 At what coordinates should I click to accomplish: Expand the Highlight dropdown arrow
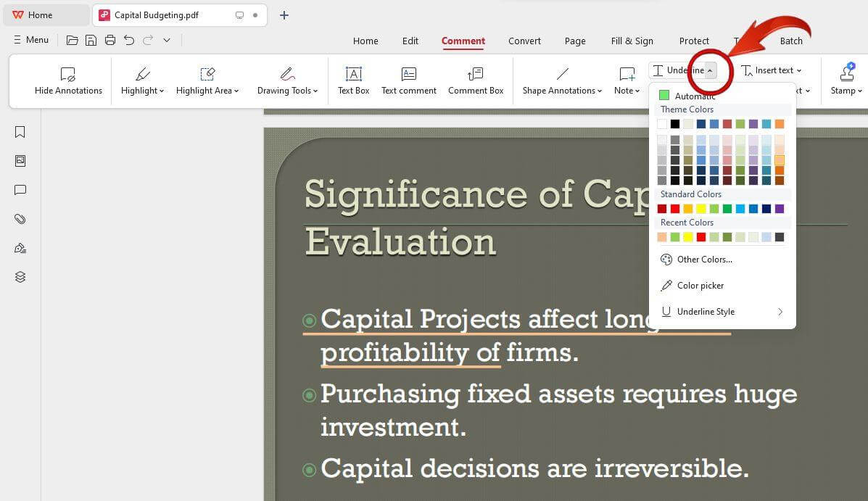coord(162,91)
